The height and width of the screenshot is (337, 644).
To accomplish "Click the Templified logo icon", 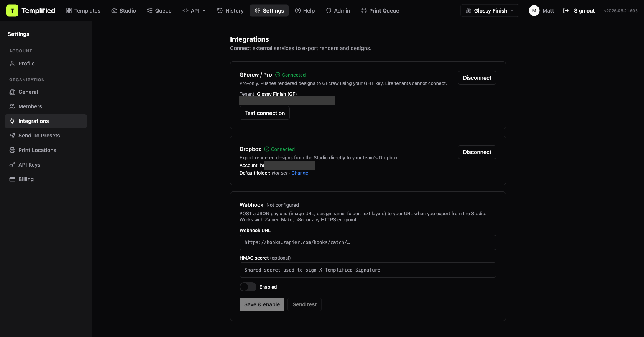I will pyautogui.click(x=12, y=11).
